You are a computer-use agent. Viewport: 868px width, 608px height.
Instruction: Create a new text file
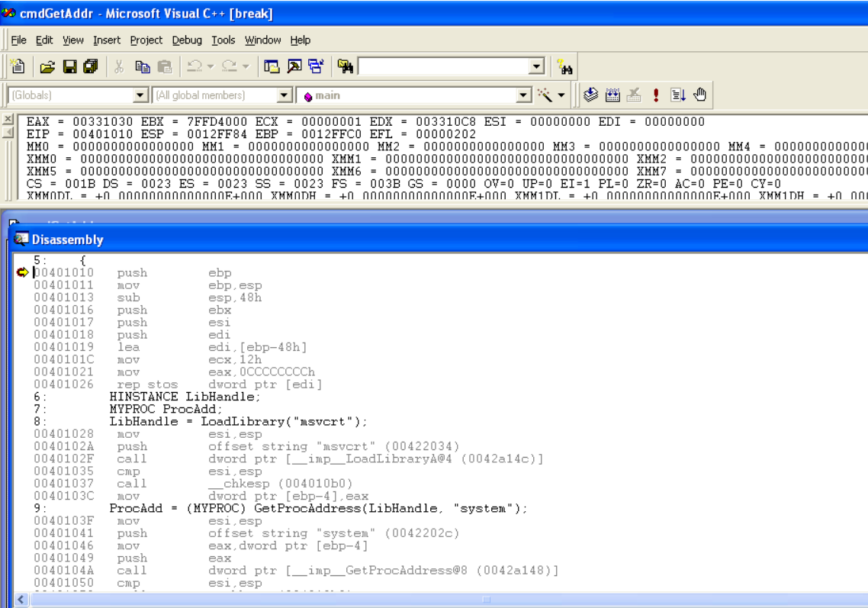tap(17, 66)
